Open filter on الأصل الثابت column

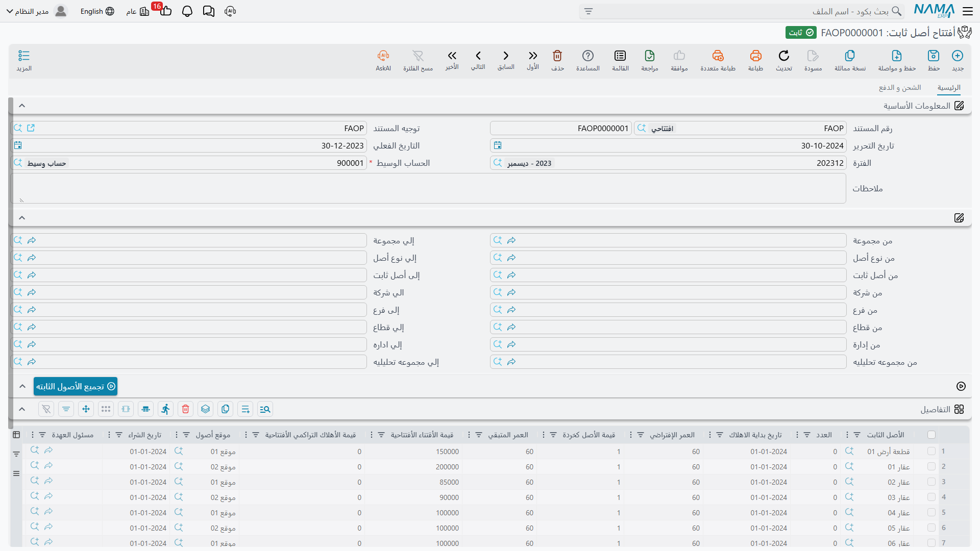click(857, 435)
